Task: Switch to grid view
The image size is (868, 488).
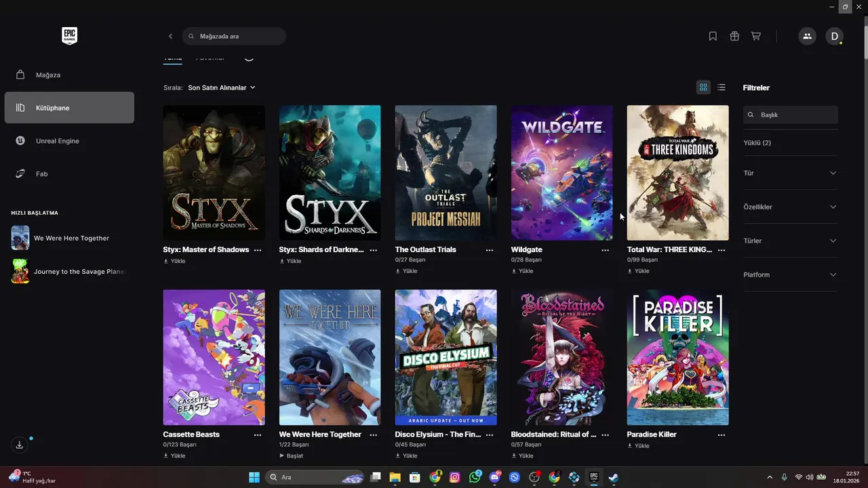Action: [703, 87]
